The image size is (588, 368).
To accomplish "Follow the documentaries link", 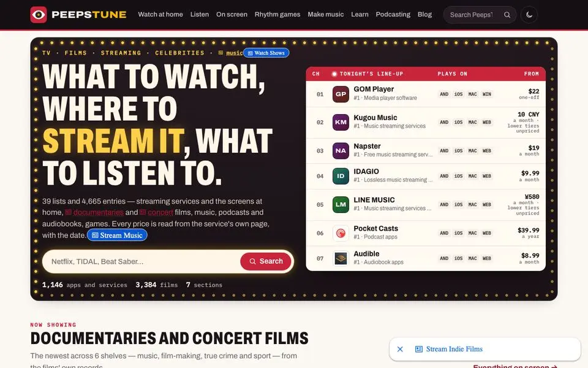I will [x=98, y=213].
